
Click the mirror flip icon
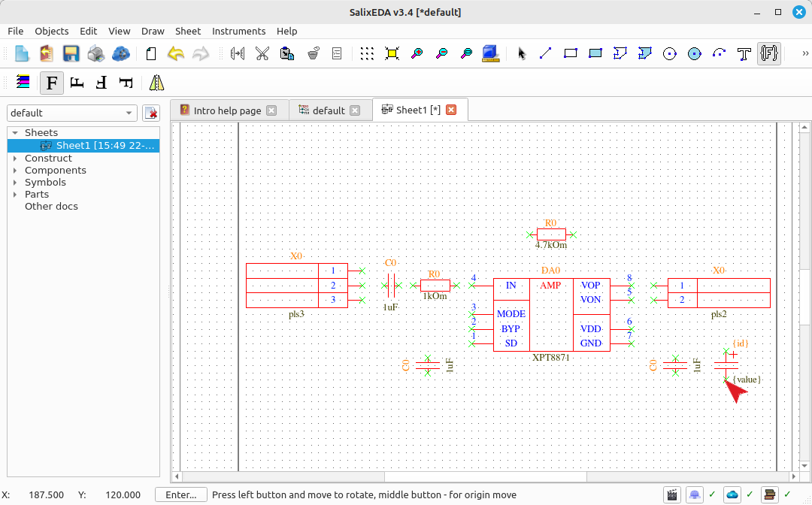point(156,82)
